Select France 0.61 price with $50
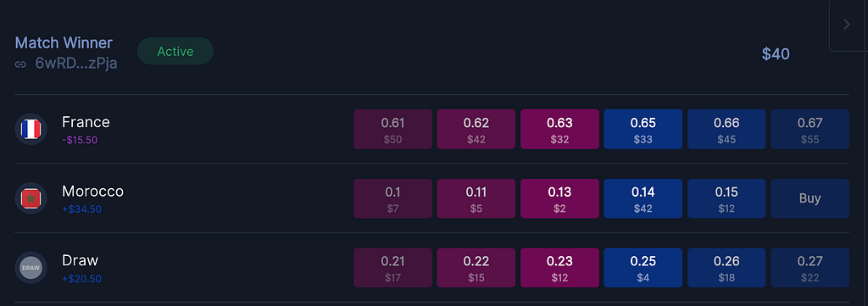The image size is (868, 306). click(x=393, y=129)
